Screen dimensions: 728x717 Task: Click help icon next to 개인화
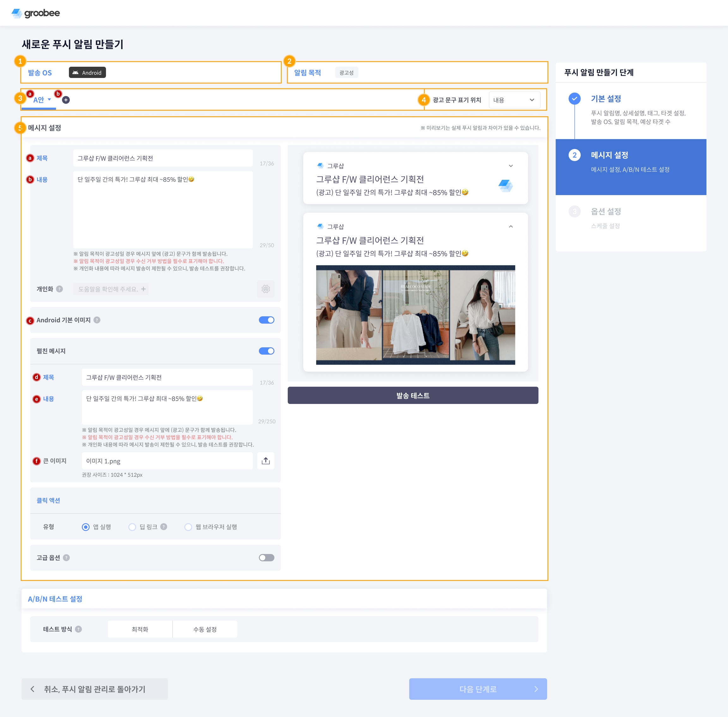(x=59, y=289)
